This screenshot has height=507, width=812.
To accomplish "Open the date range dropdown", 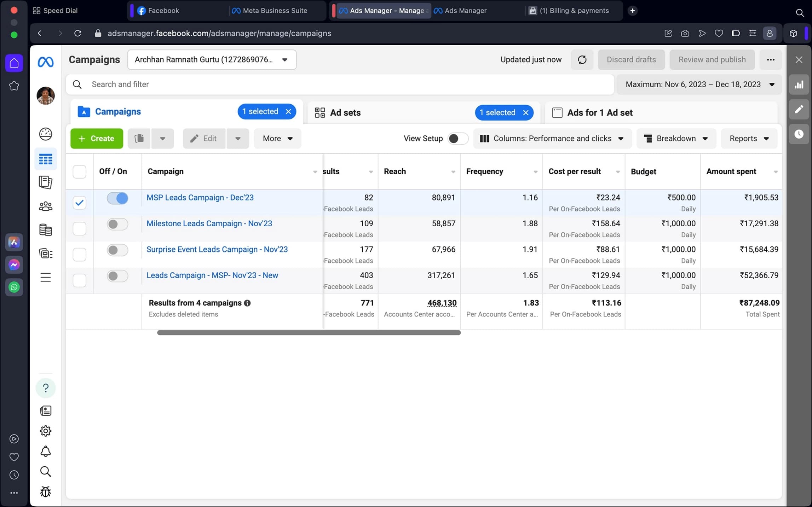I will click(699, 84).
